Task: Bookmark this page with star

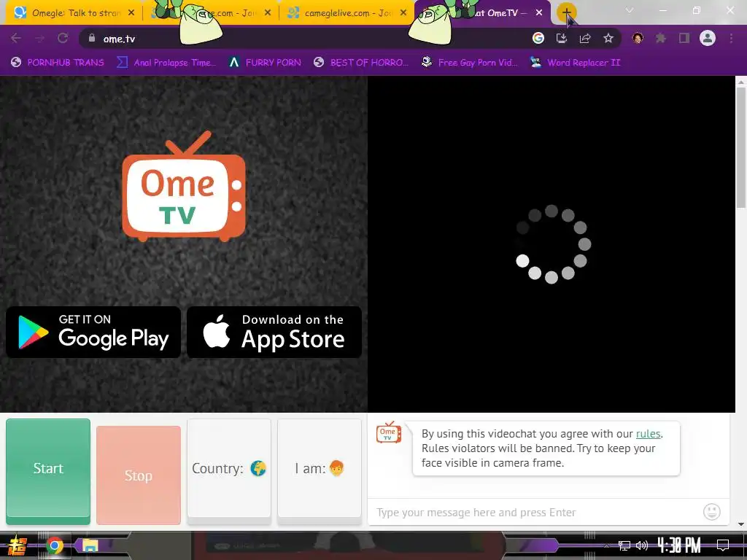Action: point(608,38)
